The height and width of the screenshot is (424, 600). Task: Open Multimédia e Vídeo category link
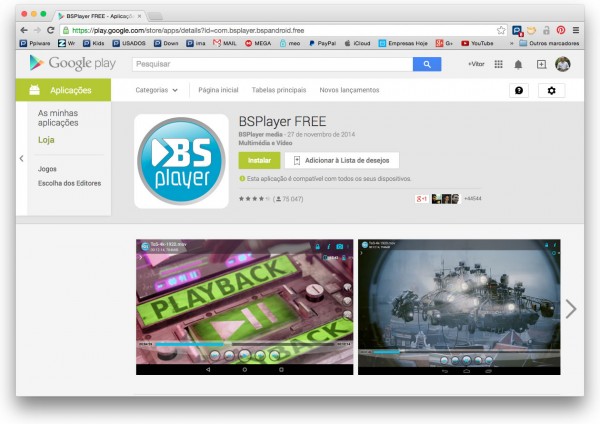coord(265,143)
